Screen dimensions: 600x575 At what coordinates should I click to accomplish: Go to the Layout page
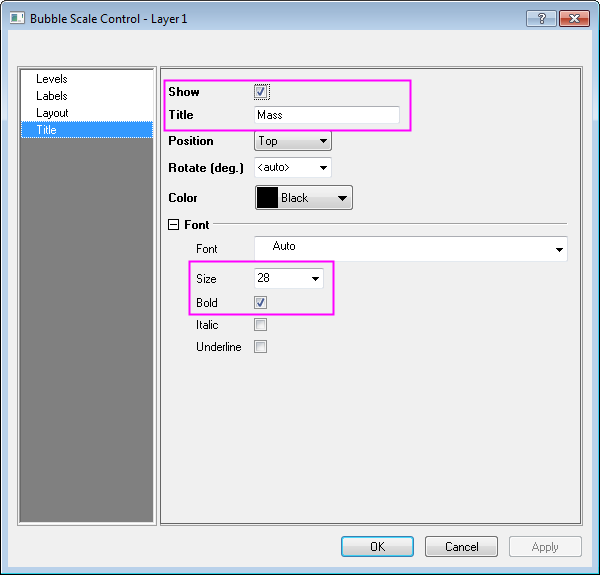coord(52,113)
